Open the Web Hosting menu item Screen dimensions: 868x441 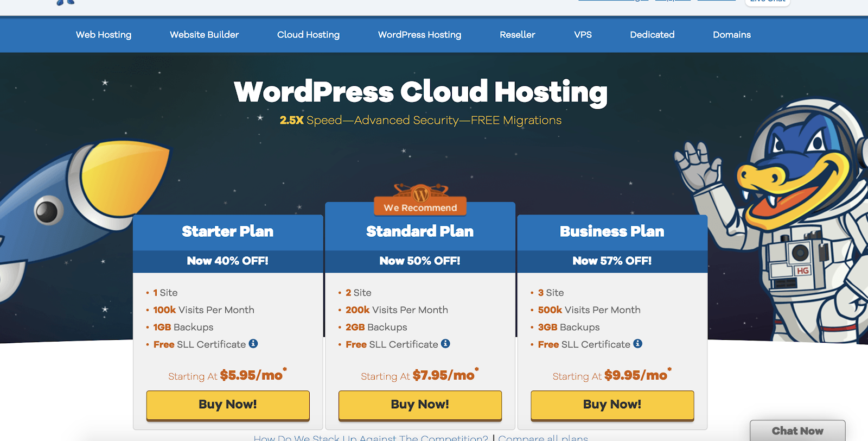(x=104, y=35)
